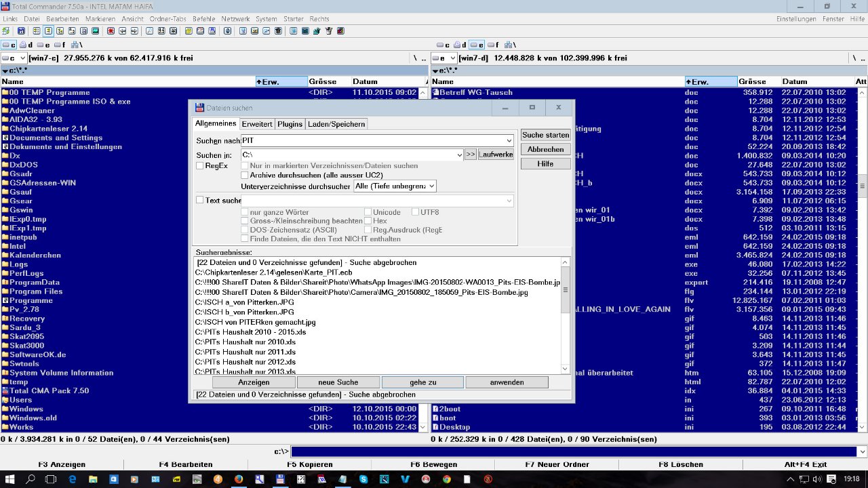This screenshot has height=488, width=868.
Task: Click the highlighted full details view icon
Action: (48, 30)
